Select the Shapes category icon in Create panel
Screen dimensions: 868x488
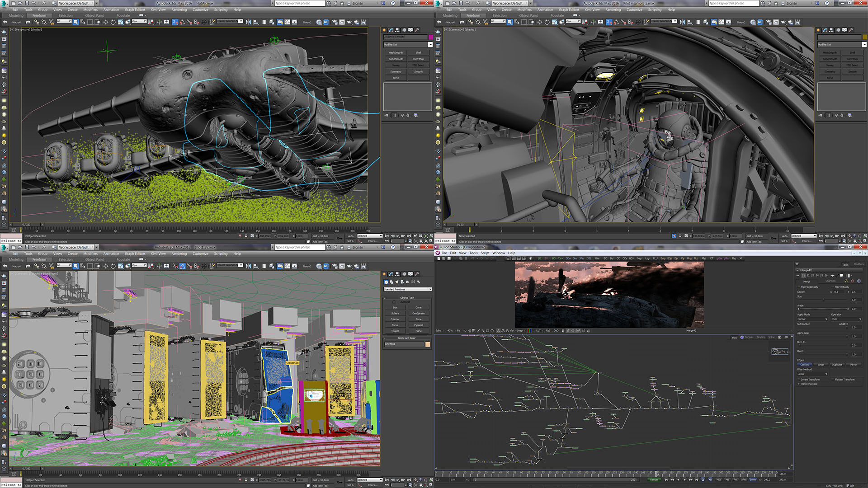click(392, 282)
